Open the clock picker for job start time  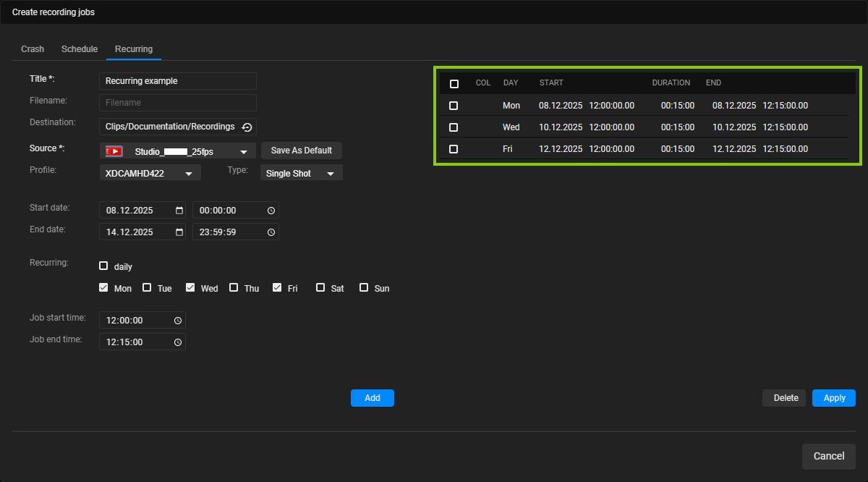click(x=178, y=320)
